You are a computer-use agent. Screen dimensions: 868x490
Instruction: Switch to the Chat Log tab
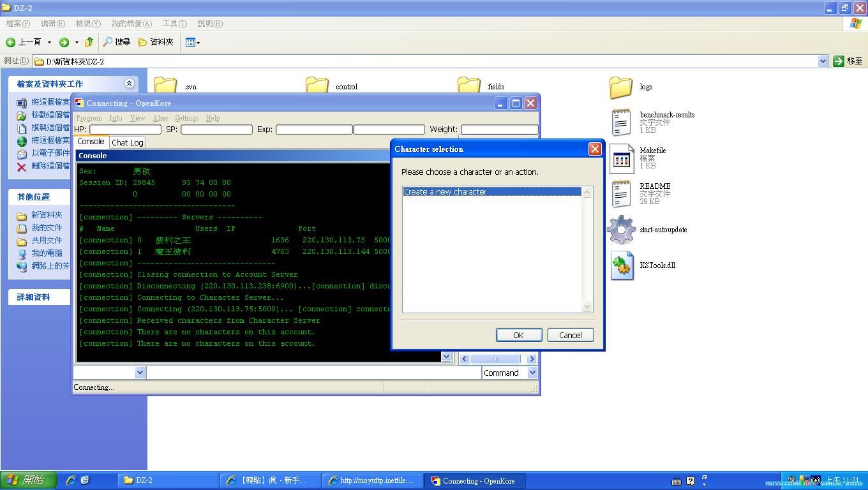(x=128, y=142)
